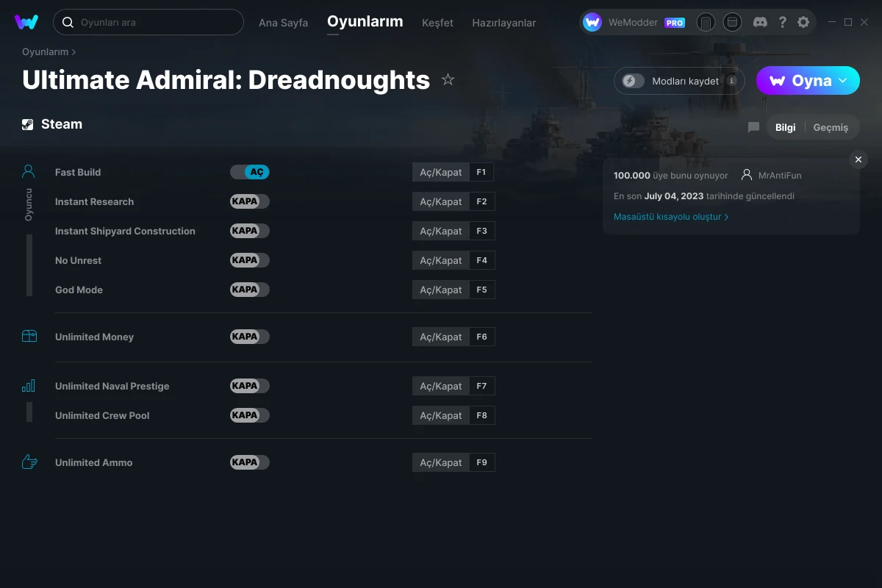Image resolution: width=882 pixels, height=588 pixels.
Task: Open help with the question mark icon
Action: [x=782, y=22]
